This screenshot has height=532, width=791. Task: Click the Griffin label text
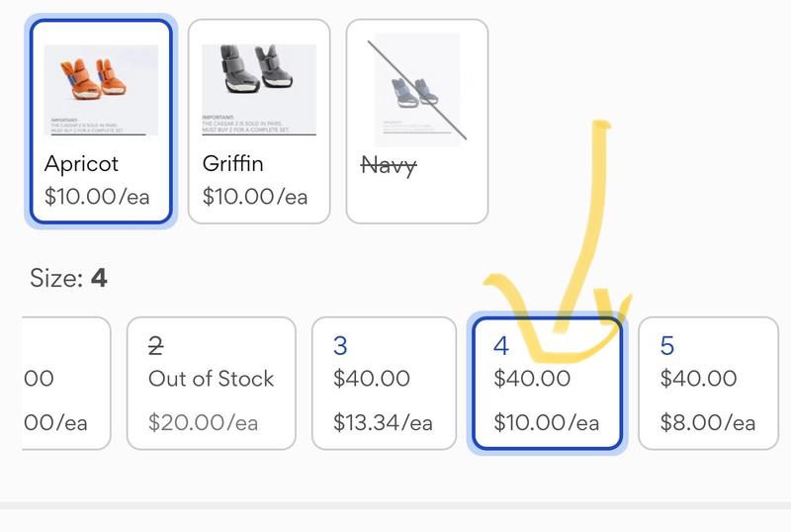(232, 163)
